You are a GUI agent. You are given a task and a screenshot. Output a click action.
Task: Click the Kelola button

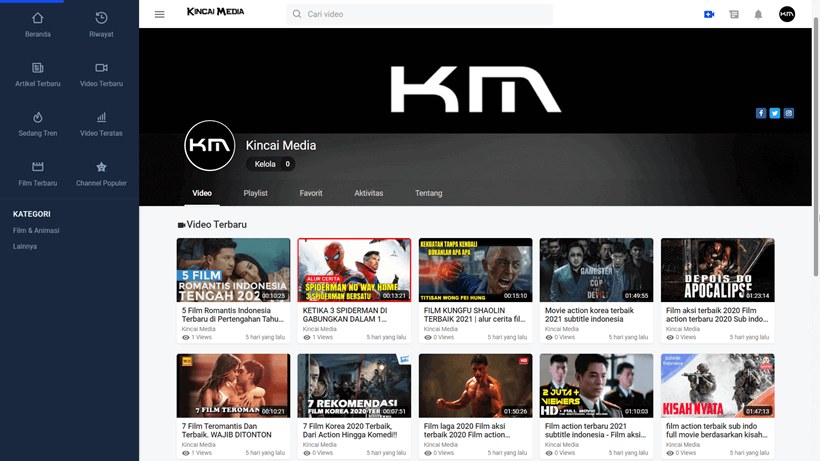click(270, 164)
